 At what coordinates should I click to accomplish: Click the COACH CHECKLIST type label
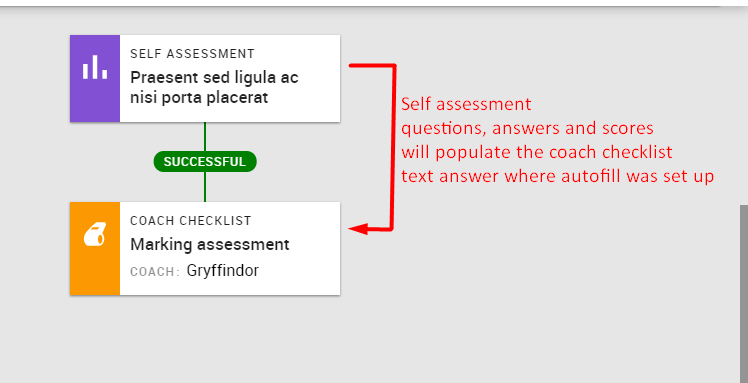pyautogui.click(x=191, y=221)
